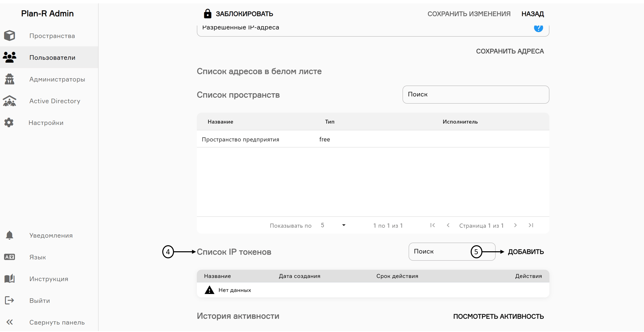
Task: Select the Язык language icon
Action: tap(9, 257)
